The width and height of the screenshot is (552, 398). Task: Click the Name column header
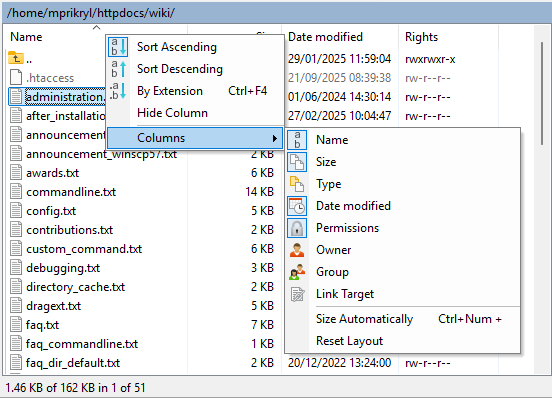pyautogui.click(x=26, y=37)
